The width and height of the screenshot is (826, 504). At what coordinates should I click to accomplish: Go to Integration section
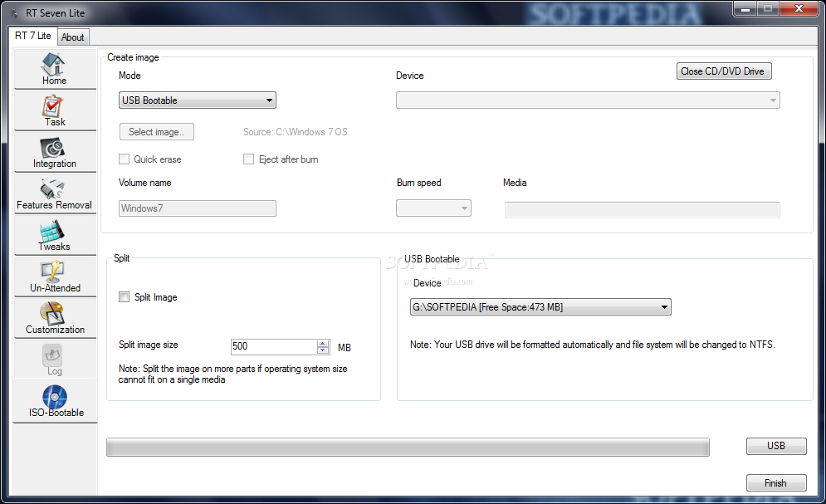coord(55,152)
